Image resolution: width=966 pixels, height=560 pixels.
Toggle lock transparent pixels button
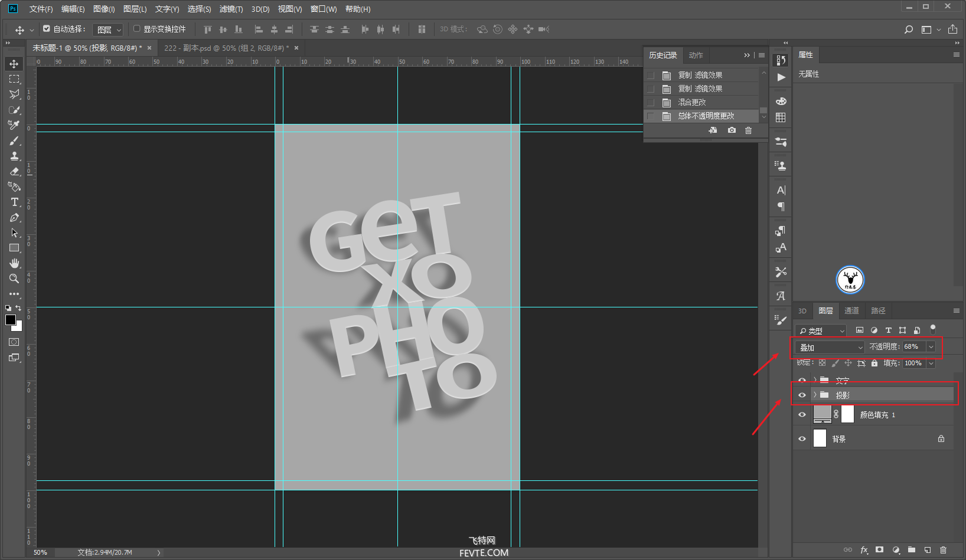[x=822, y=363]
